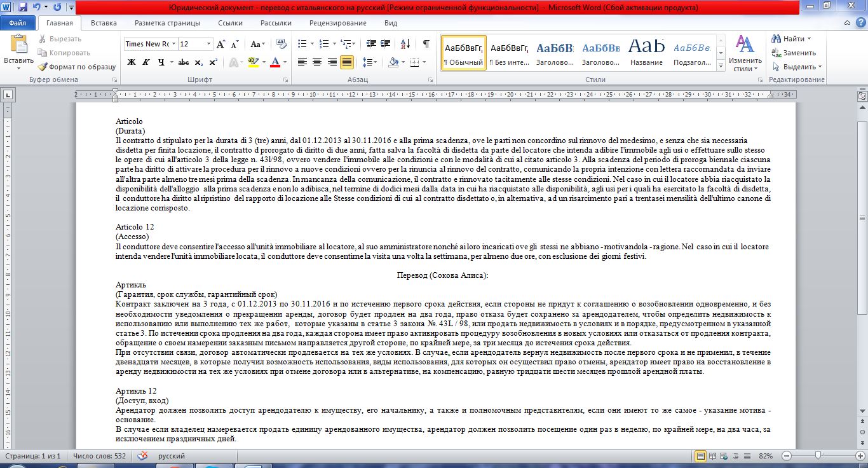Apply the Без интервала style

pyautogui.click(x=510, y=53)
